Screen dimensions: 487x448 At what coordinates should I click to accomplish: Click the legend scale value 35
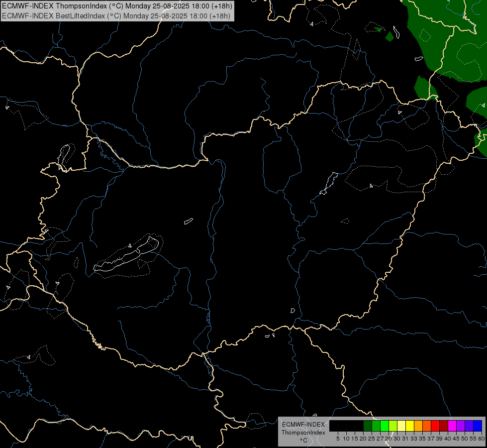point(422,439)
